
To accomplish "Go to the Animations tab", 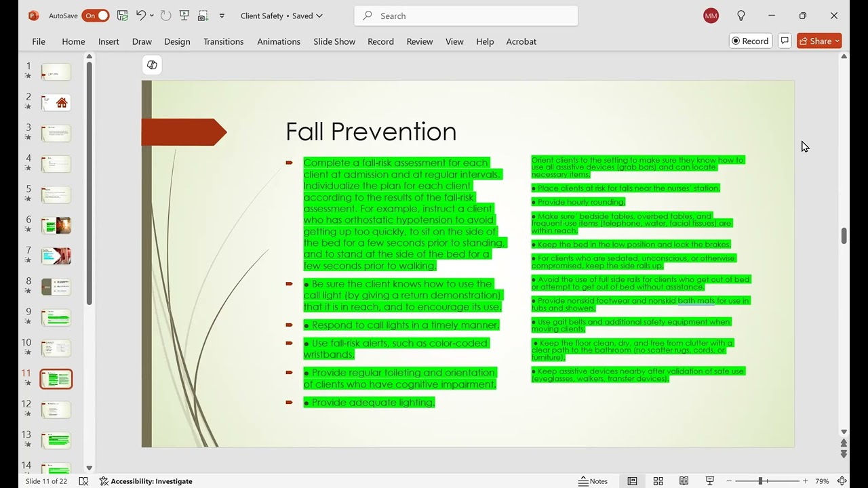I will coord(279,41).
